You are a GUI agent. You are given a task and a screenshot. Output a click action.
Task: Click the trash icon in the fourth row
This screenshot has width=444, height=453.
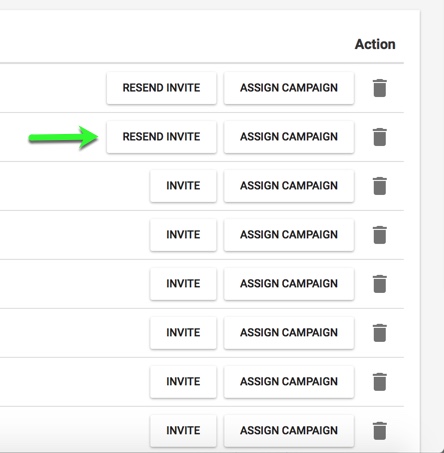coord(380,235)
